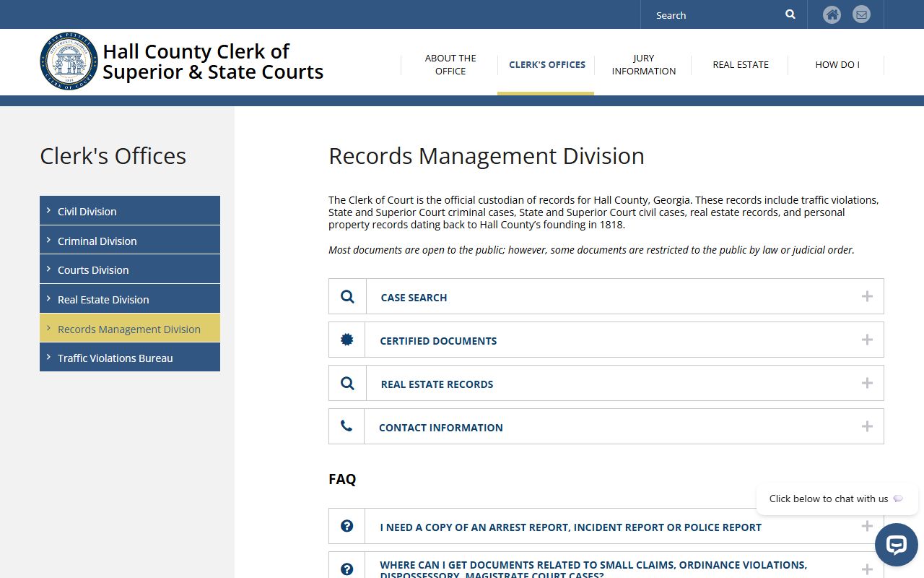Viewport: 924px width, 578px height.
Task: Click the CERTIFIED DOCUMENTS accordion title
Action: pyautogui.click(x=438, y=340)
